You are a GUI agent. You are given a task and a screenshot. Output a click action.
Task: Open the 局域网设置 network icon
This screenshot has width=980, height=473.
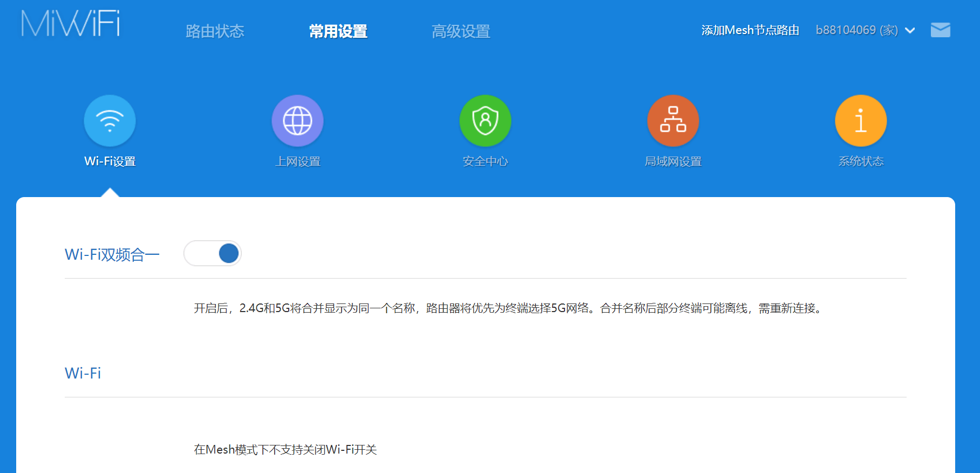(673, 120)
